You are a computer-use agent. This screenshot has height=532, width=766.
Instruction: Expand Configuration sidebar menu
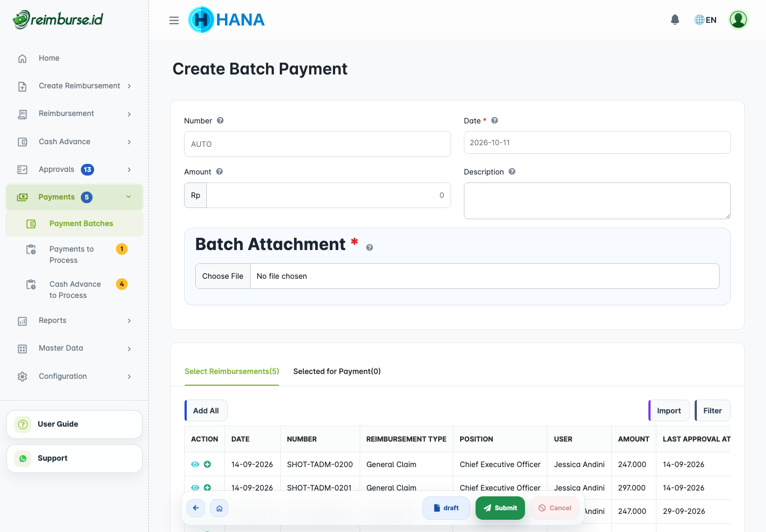[74, 376]
